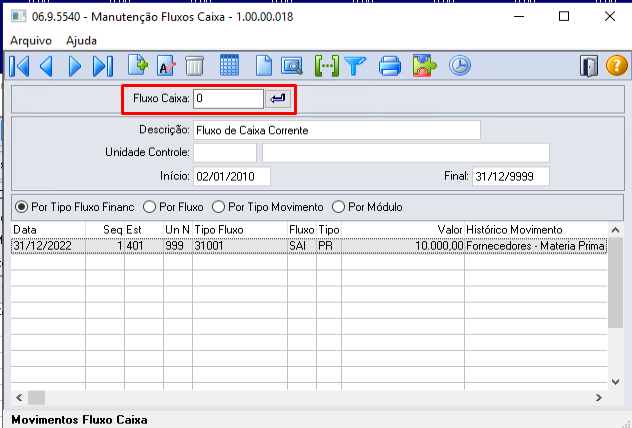
Task: Click the Fornecedores - Materia Prima cell
Action: pyautogui.click(x=536, y=246)
